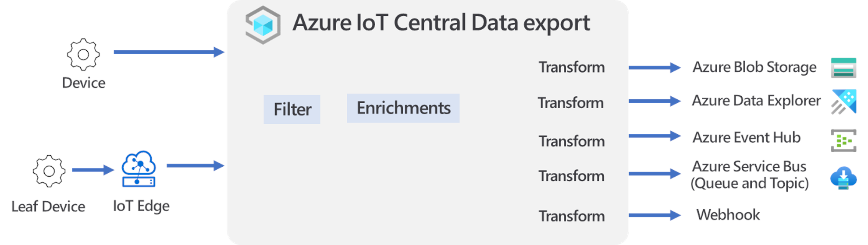
Task: Click the arrow pointing to Azure Event Hub
Action: (x=655, y=136)
